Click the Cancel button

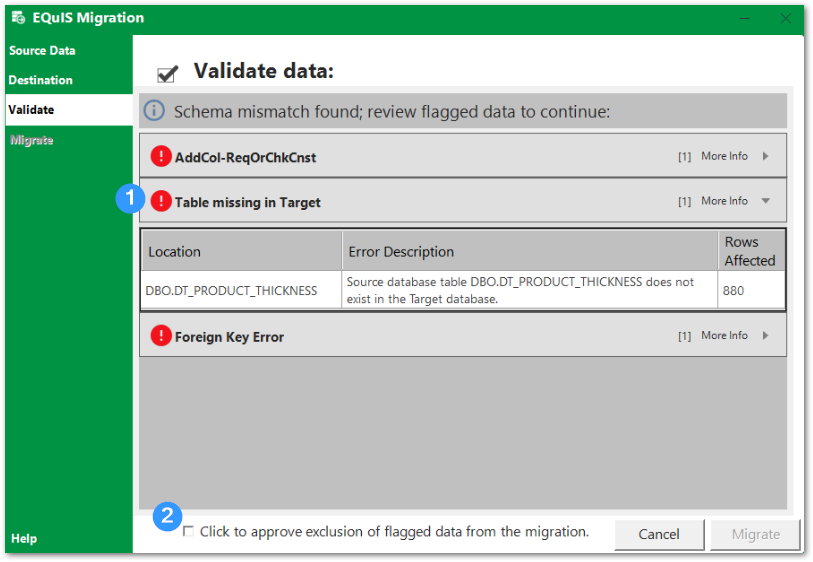click(658, 534)
